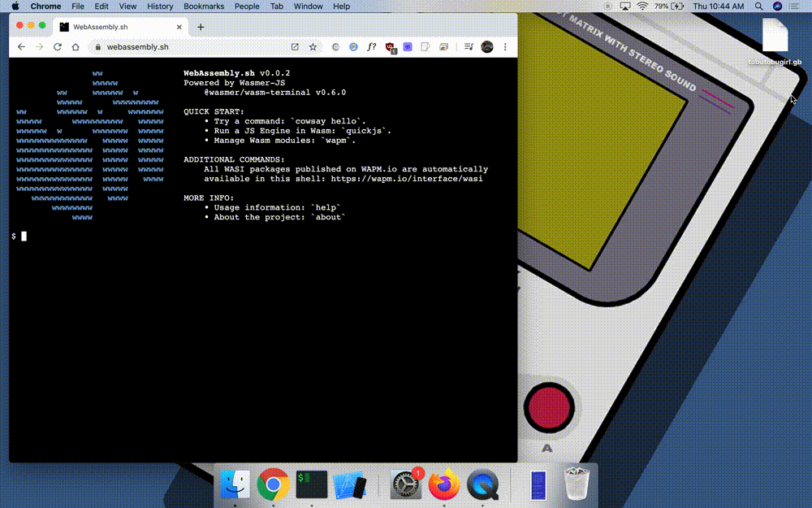Click the minimized document in the Dock
Screen dimensions: 812x508
click(538, 484)
